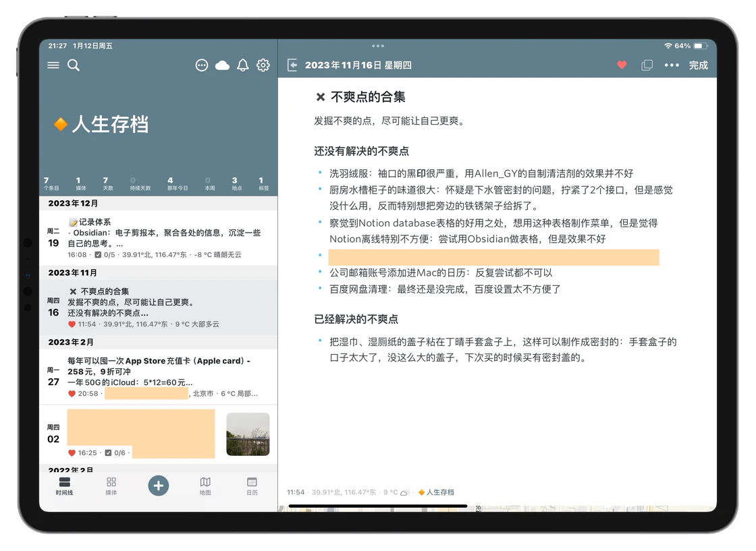This screenshot has width=756, height=551.
Task: Tap the 人生存档 journal tag in footer
Action: click(x=436, y=492)
